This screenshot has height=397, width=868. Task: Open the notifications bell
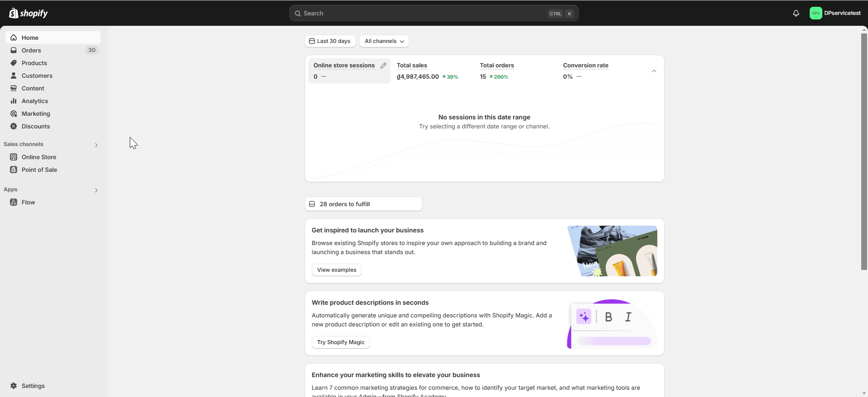(x=796, y=13)
